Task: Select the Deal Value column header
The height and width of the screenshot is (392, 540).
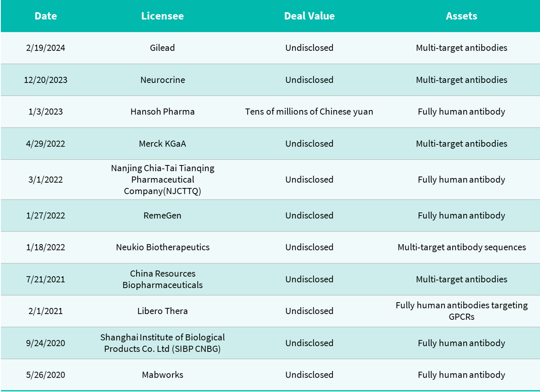Action: (309, 16)
